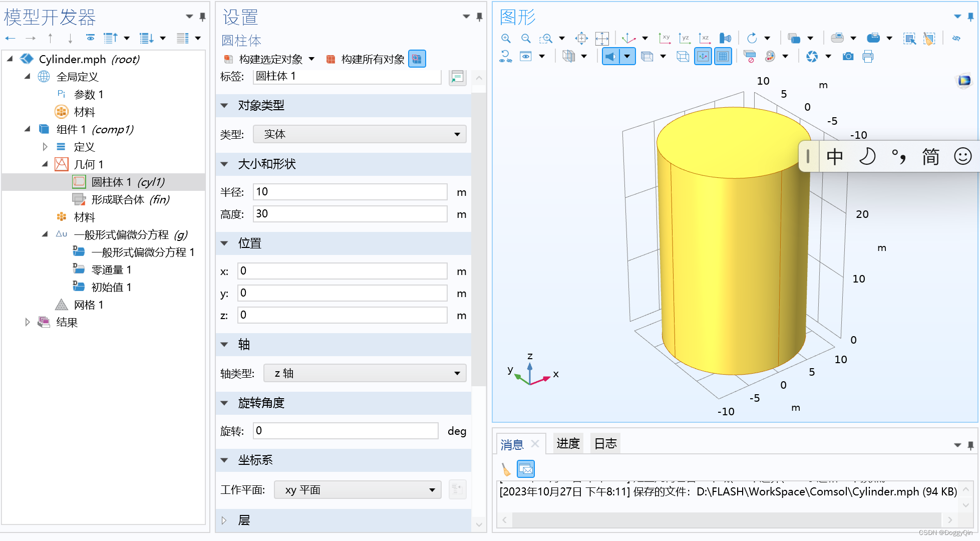Toggle automatic build button beside 构建所有对象
The image size is (980, 541).
coord(417,59)
